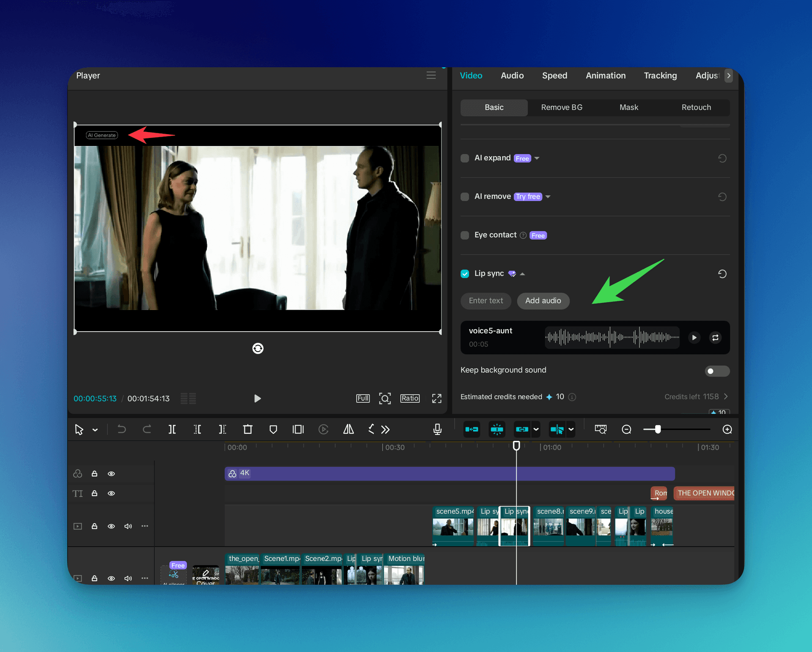Click the timeline zoom slider handle

point(658,429)
